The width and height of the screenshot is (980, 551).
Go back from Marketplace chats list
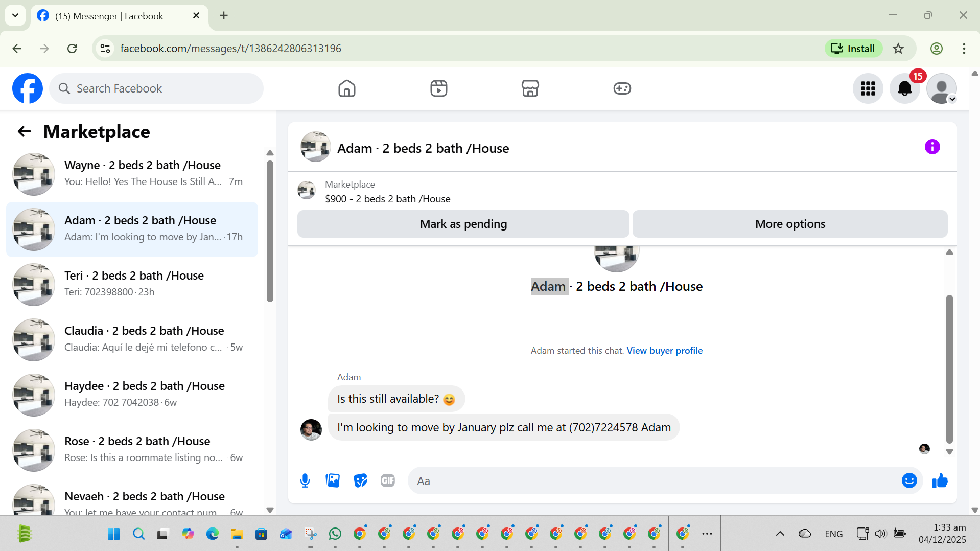pos(24,132)
